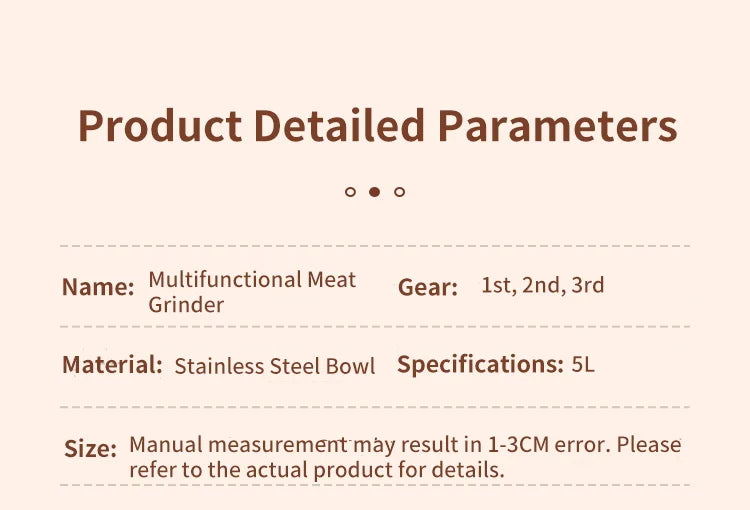Select the "Stainless Steel Bowl" value
Image resolution: width=750 pixels, height=510 pixels.
[x=275, y=366]
